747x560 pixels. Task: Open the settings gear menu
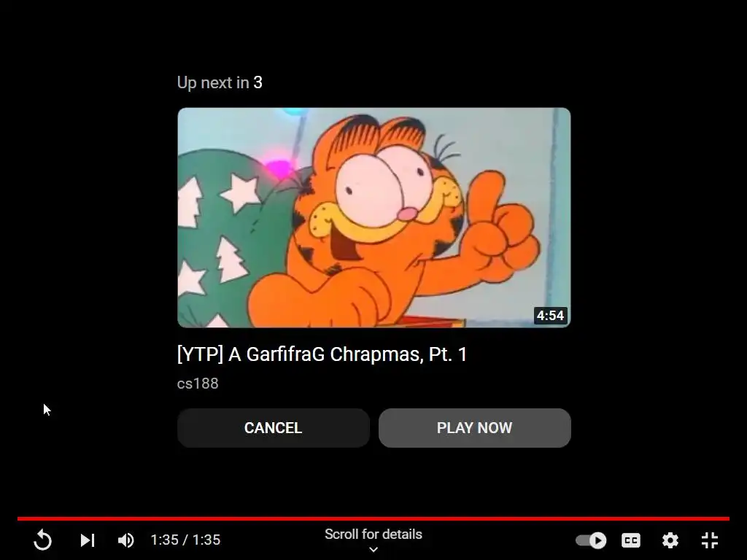[x=670, y=540]
